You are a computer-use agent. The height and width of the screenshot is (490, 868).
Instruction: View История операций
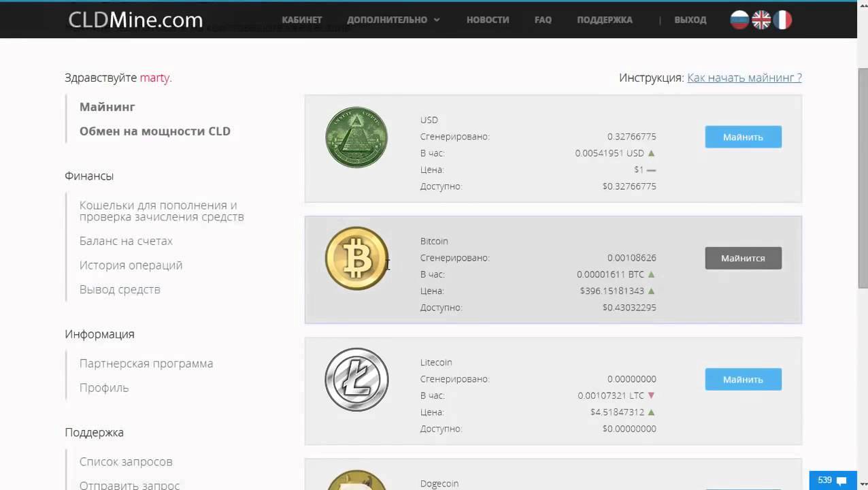coord(131,265)
